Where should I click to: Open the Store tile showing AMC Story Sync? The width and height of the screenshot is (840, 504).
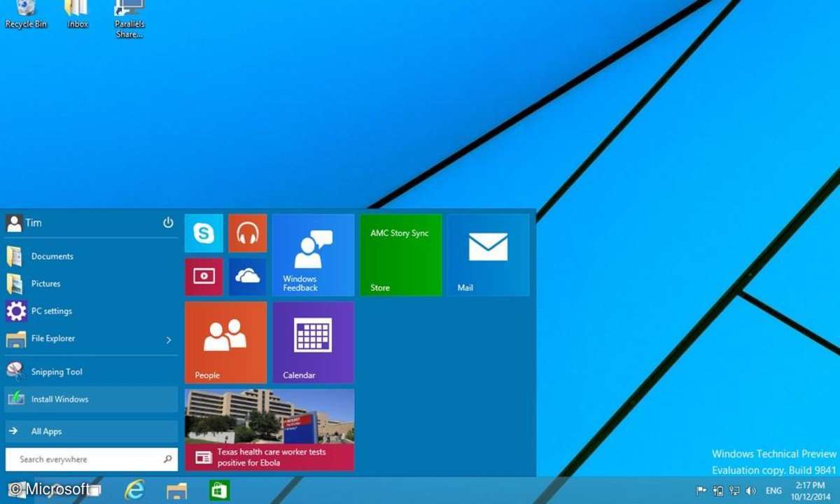[x=400, y=255]
